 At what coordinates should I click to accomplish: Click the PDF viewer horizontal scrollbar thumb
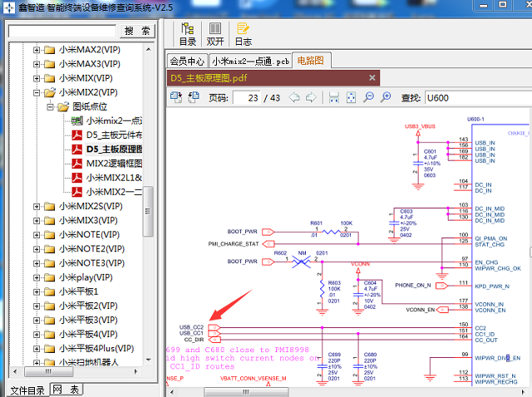coord(246,392)
